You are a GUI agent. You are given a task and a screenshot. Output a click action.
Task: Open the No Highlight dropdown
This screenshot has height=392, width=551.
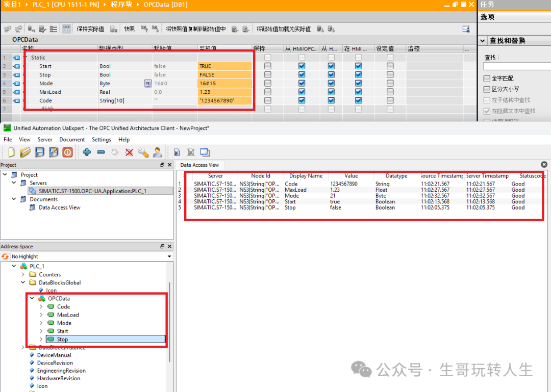(x=169, y=256)
